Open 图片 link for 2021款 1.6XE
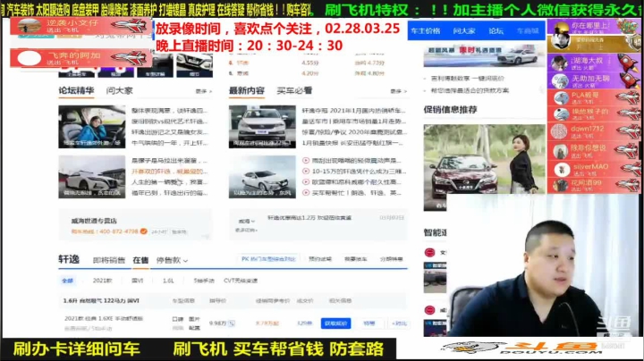 coord(194,319)
